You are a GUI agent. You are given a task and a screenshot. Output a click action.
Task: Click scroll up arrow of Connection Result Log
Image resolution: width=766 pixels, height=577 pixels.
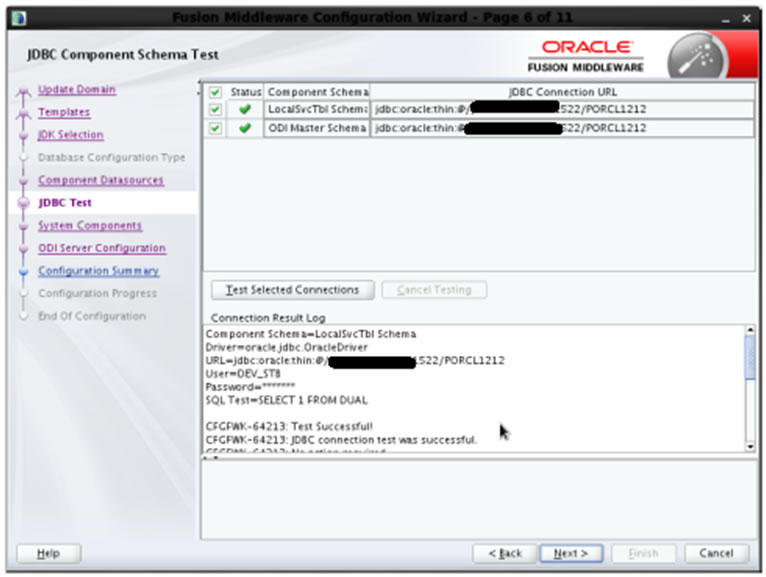click(x=750, y=330)
